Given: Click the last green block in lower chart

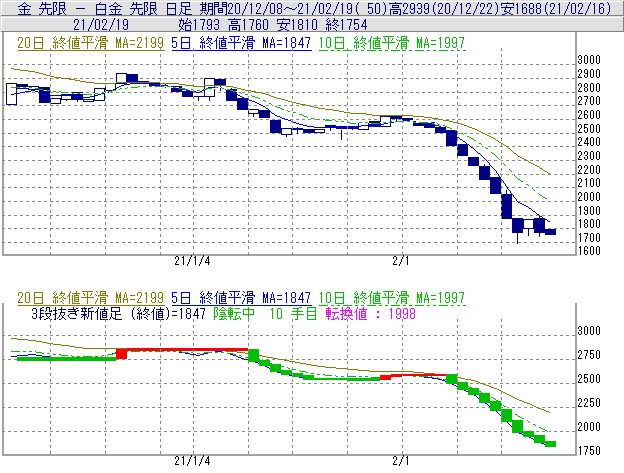Looking at the screenshot, I should [550, 444].
